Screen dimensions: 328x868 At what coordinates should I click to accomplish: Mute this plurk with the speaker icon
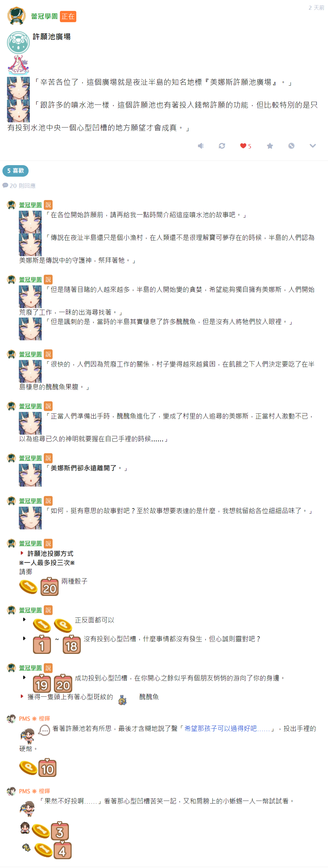(200, 145)
